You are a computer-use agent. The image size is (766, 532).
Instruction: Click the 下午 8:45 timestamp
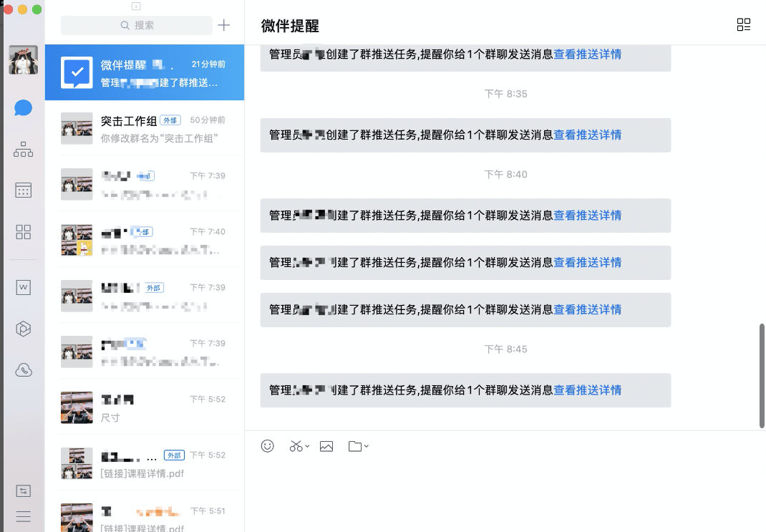pos(505,349)
